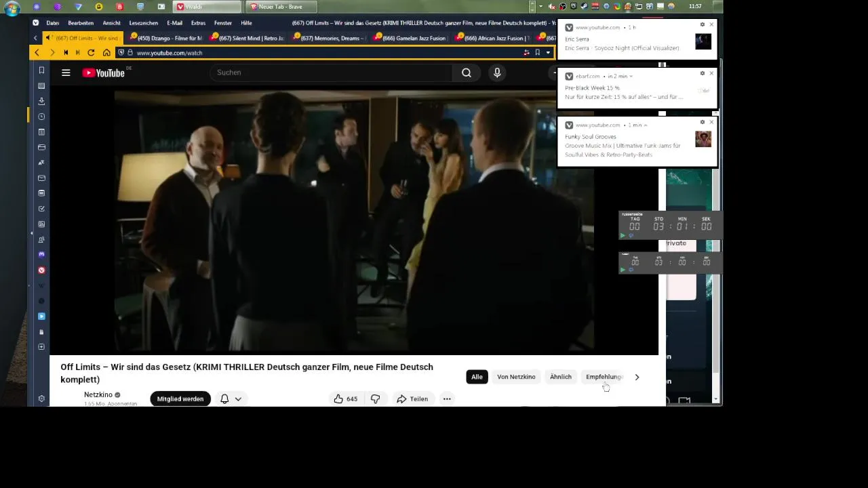Open the Netzkino channel link
Viewport: 868px width, 488px height.
coord(98,394)
